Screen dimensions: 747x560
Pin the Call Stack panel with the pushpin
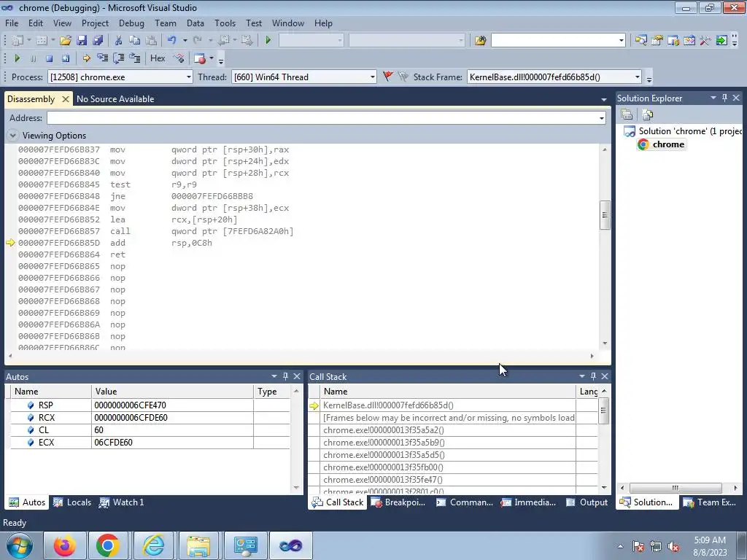593,376
